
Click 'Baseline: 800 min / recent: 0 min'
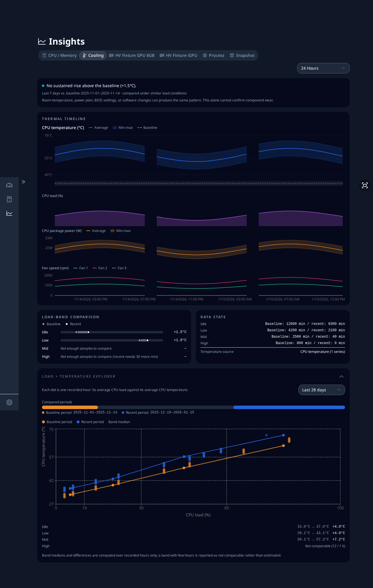pyautogui.click(x=310, y=343)
